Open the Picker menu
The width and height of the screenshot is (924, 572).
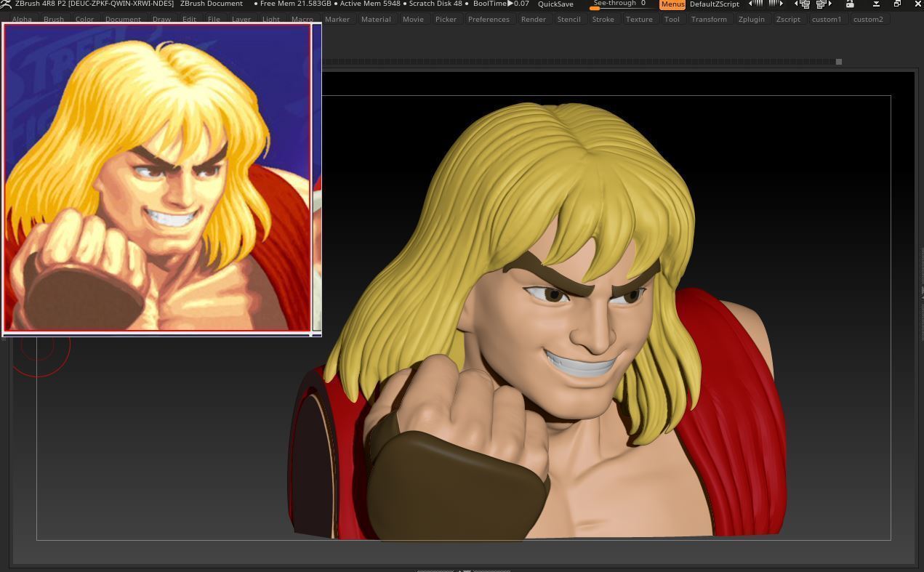tap(446, 19)
